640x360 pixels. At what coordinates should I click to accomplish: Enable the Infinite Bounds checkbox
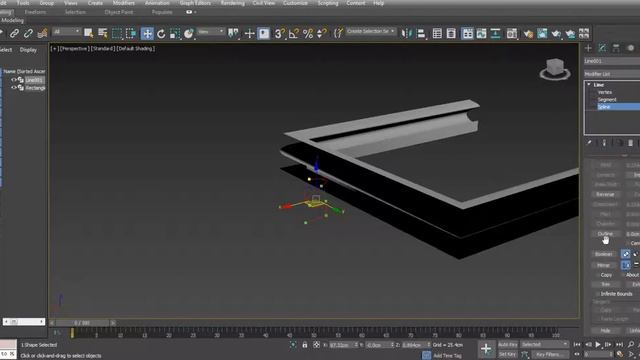coord(598,294)
